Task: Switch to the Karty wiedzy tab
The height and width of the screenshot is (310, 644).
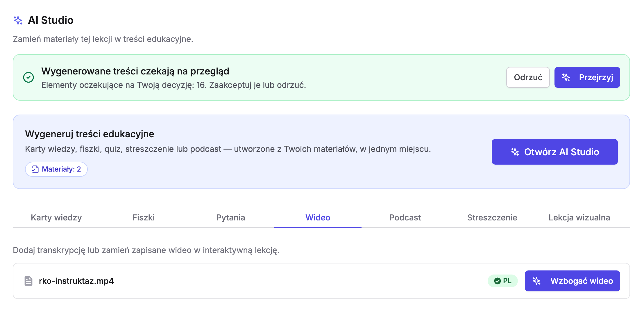Action: (x=56, y=218)
